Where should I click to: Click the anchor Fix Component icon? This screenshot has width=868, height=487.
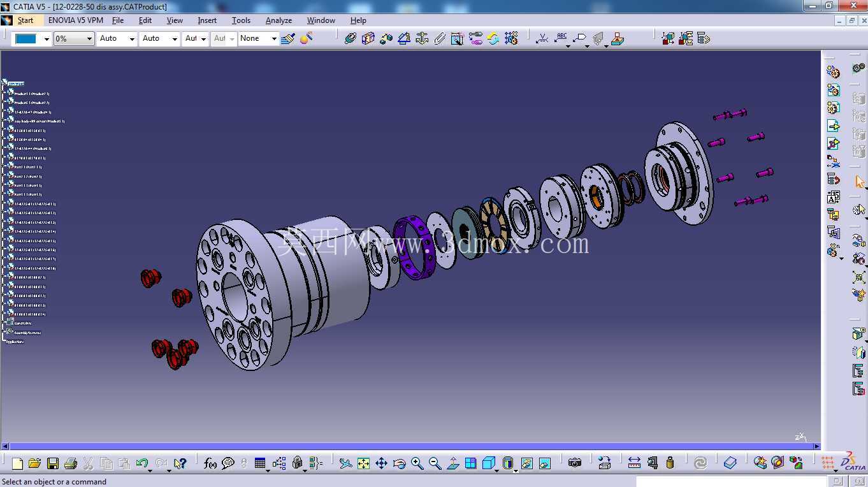422,39
